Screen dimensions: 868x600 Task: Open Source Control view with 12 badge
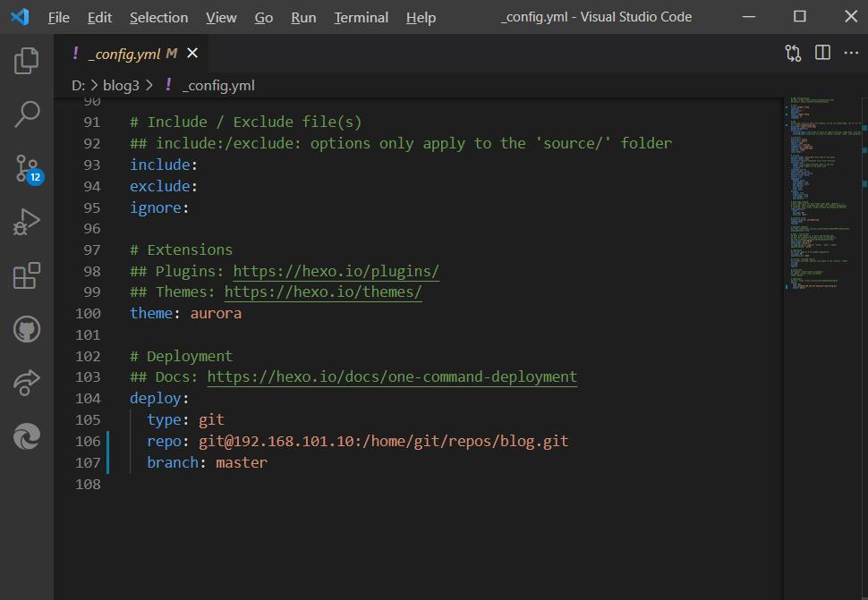click(28, 169)
